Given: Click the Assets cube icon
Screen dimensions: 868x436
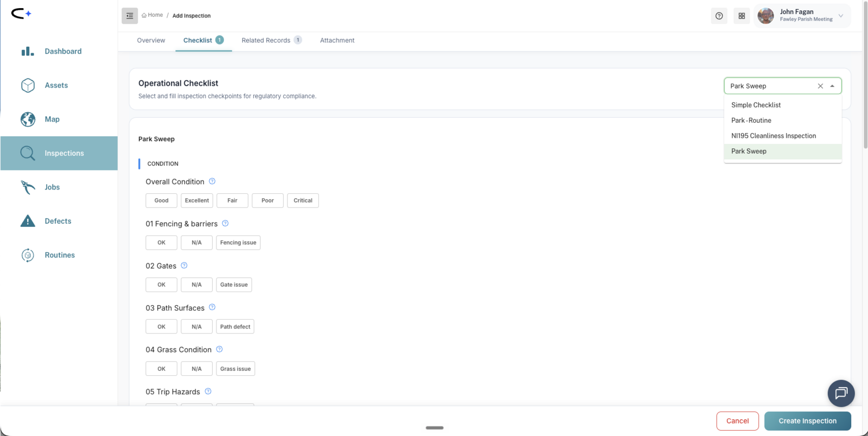Looking at the screenshot, I should (x=28, y=85).
